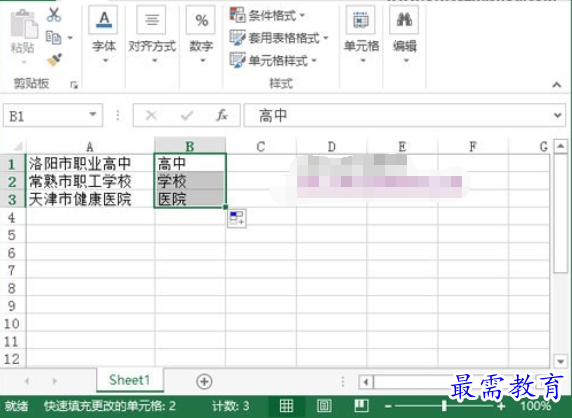Click cell A3 天津市健康医院
Screen dimensions: 572x418
pos(90,199)
